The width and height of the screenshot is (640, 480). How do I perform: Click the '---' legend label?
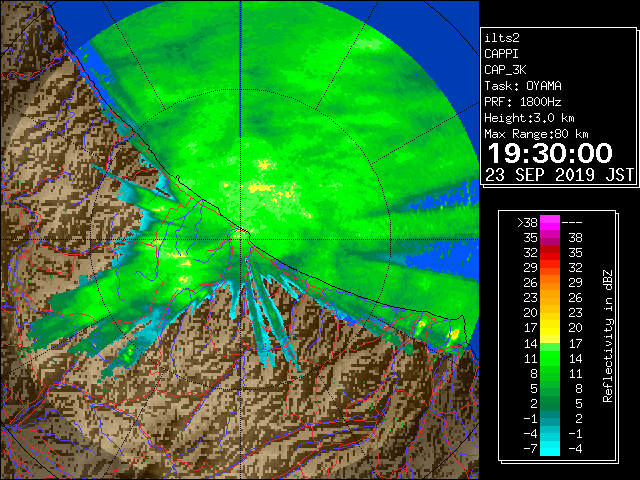[572, 223]
